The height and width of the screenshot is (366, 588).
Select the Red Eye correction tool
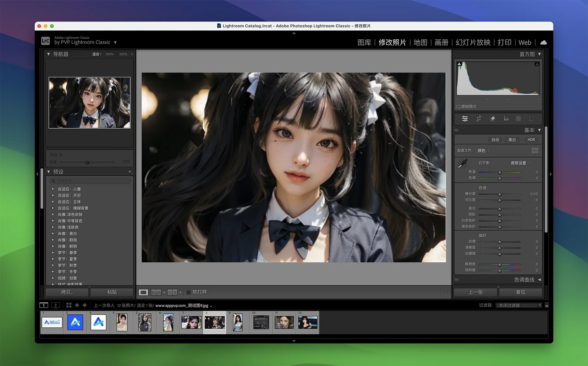pos(506,119)
